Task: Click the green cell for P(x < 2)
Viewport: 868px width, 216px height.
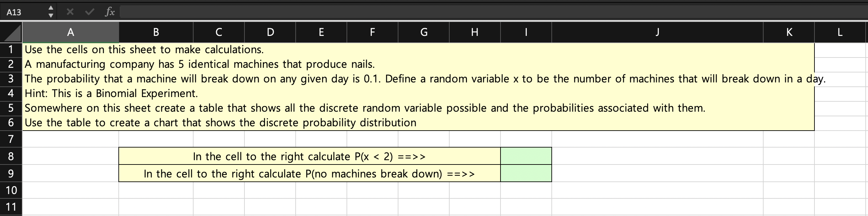Action: tap(526, 156)
